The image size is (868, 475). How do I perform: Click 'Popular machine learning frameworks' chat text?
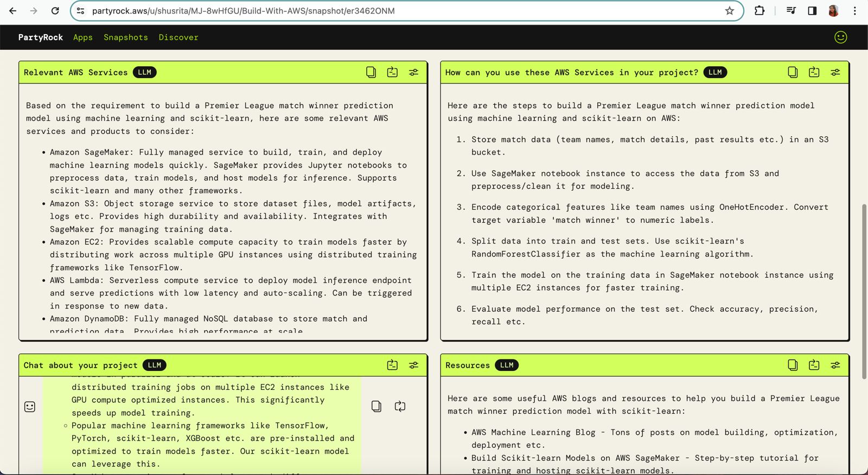(x=213, y=445)
